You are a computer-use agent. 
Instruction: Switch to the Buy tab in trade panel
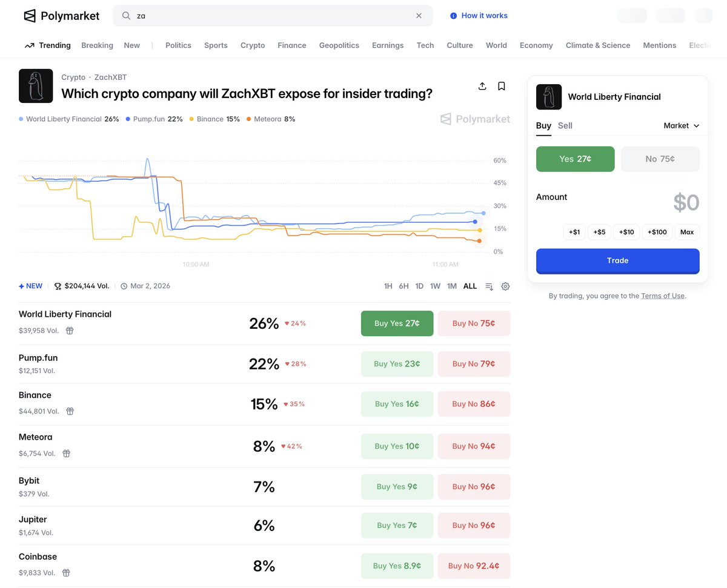click(543, 126)
